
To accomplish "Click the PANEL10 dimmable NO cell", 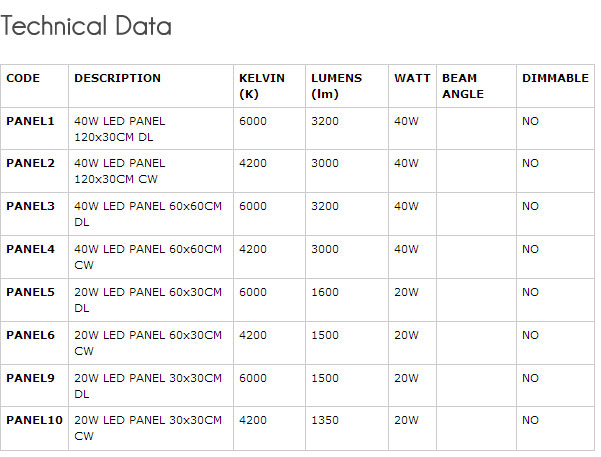I will (x=530, y=421).
